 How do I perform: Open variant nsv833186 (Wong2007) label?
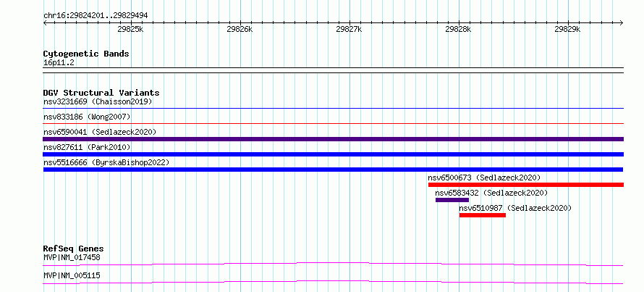87,117
